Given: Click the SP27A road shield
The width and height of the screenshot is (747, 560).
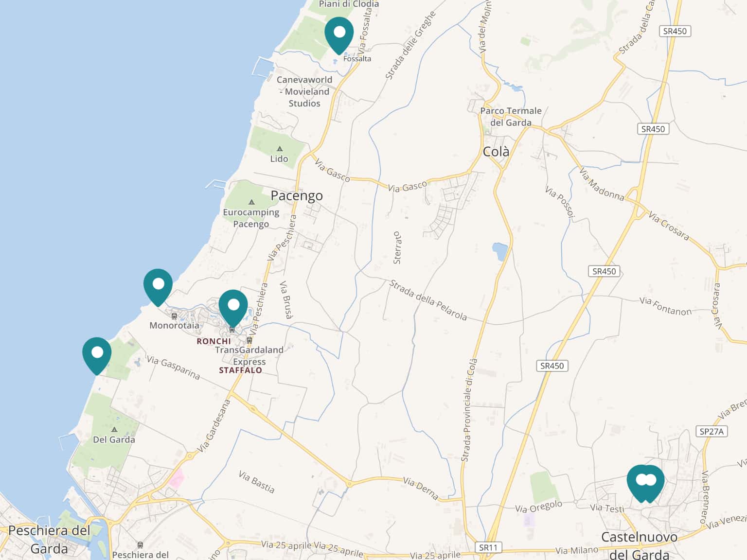Looking at the screenshot, I should [711, 431].
